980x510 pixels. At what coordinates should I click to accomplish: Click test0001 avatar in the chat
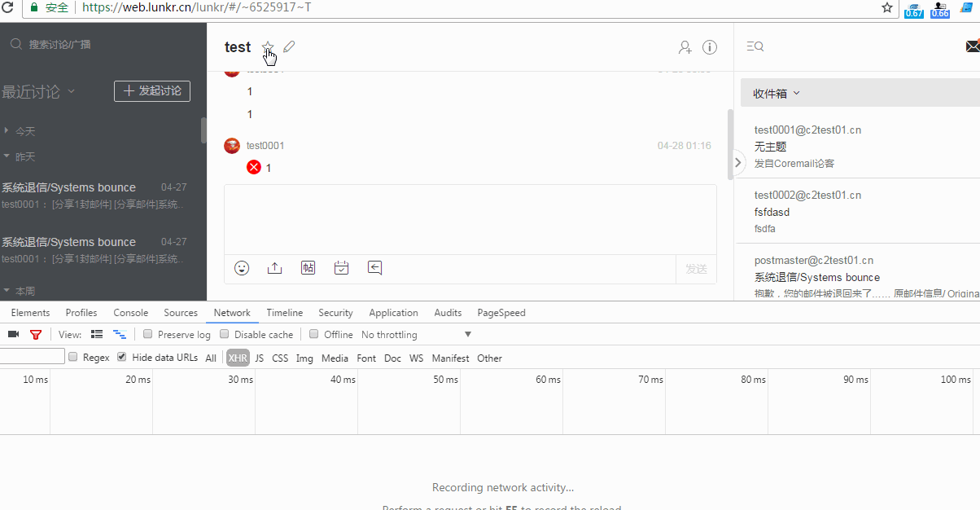[x=232, y=146]
